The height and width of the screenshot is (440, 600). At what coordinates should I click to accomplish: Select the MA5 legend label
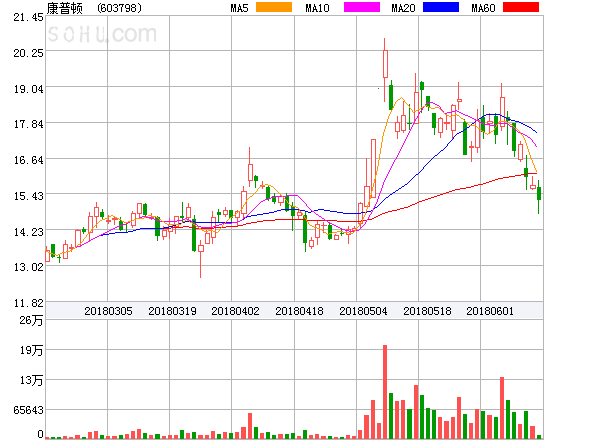tap(240, 8)
